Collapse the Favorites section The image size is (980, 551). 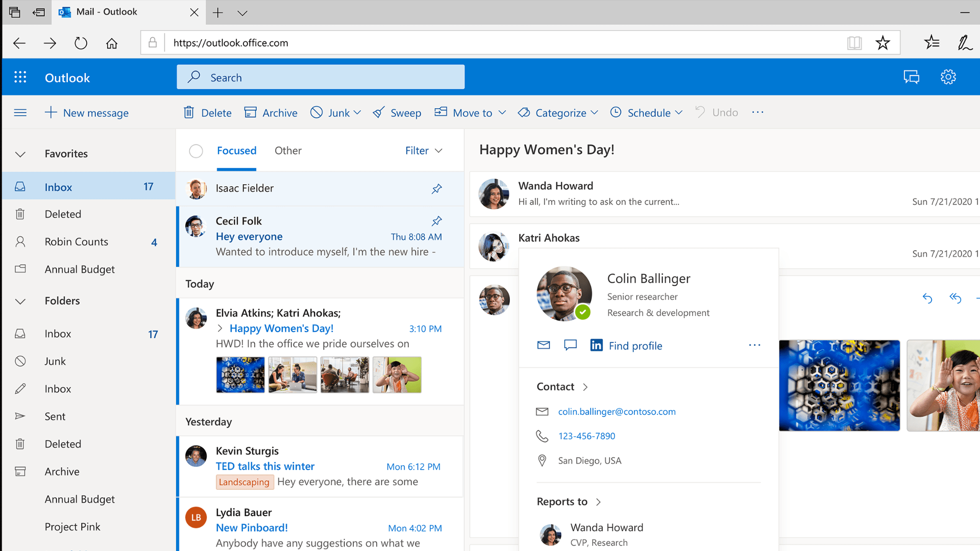click(x=20, y=154)
